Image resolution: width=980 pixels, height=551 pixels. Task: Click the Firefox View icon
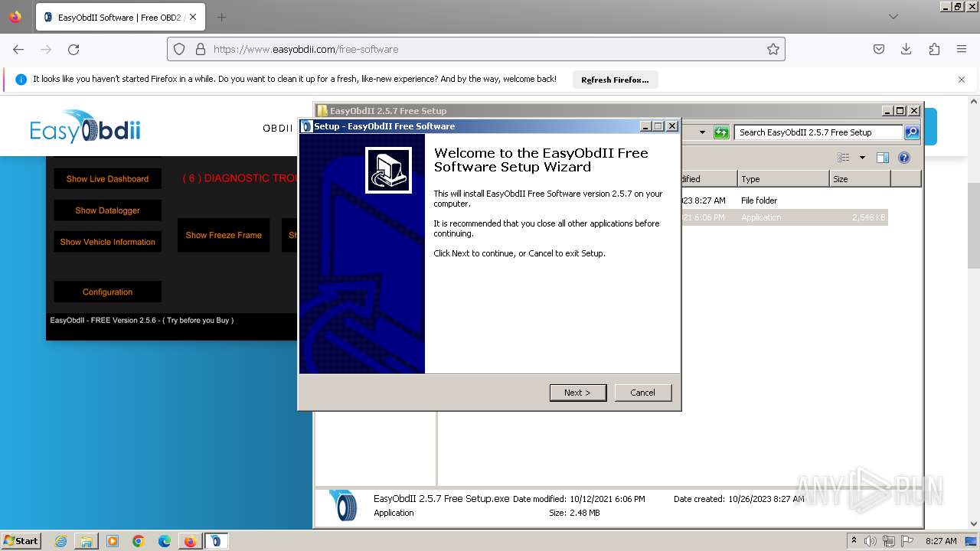click(x=15, y=17)
